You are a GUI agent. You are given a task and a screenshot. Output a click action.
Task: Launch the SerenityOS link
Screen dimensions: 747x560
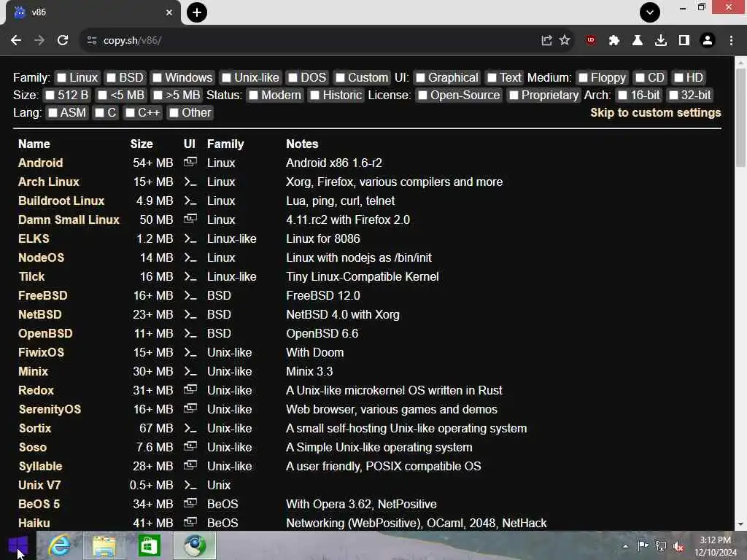point(50,410)
